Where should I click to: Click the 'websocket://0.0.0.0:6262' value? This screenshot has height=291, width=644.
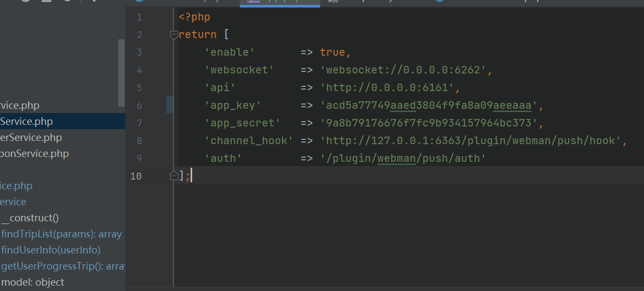403,70
